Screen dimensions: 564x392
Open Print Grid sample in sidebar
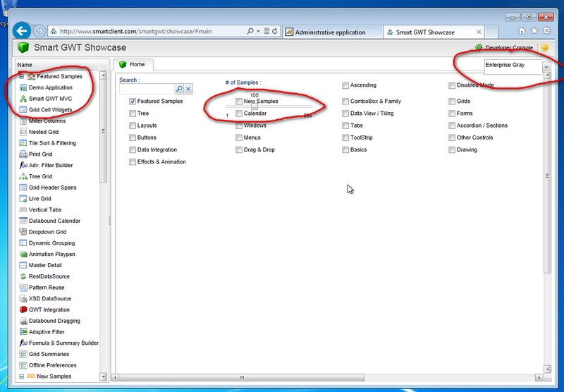click(40, 154)
